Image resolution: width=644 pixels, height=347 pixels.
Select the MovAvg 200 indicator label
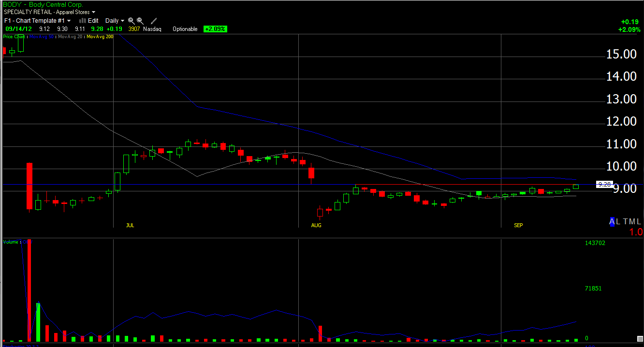tap(100, 36)
